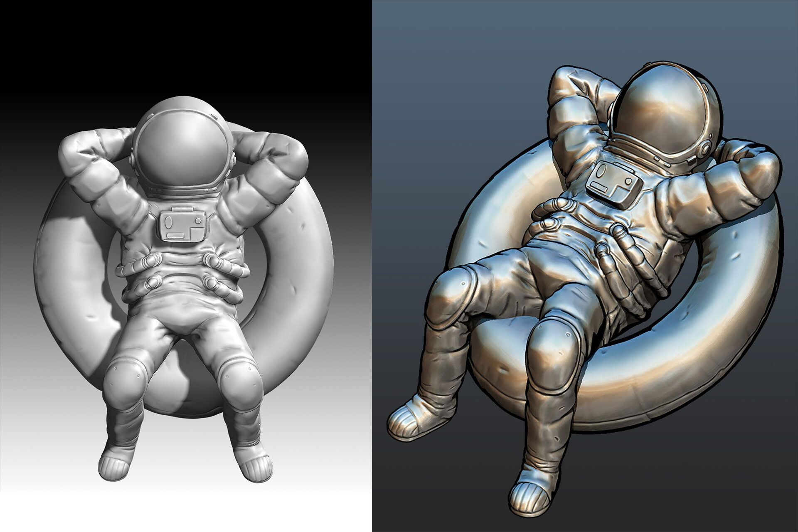Click the chest control panel on left render
This screenshot has width=798, height=532.
183,227
